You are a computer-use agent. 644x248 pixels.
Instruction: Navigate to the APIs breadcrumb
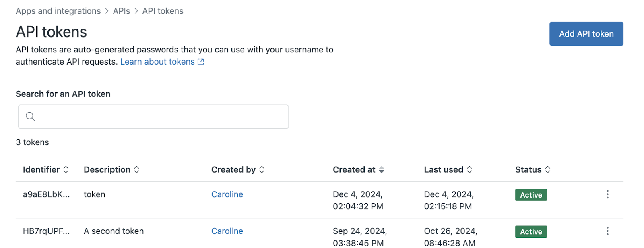[x=122, y=11]
